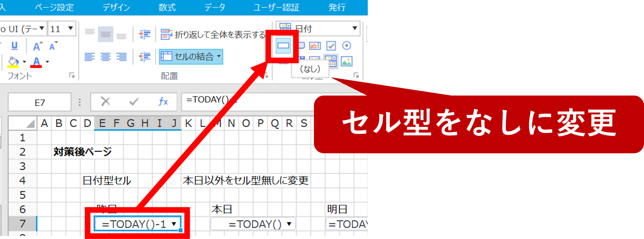Screen dimensions: 644x239
Task: Click the fx insert function icon
Action: point(163,102)
